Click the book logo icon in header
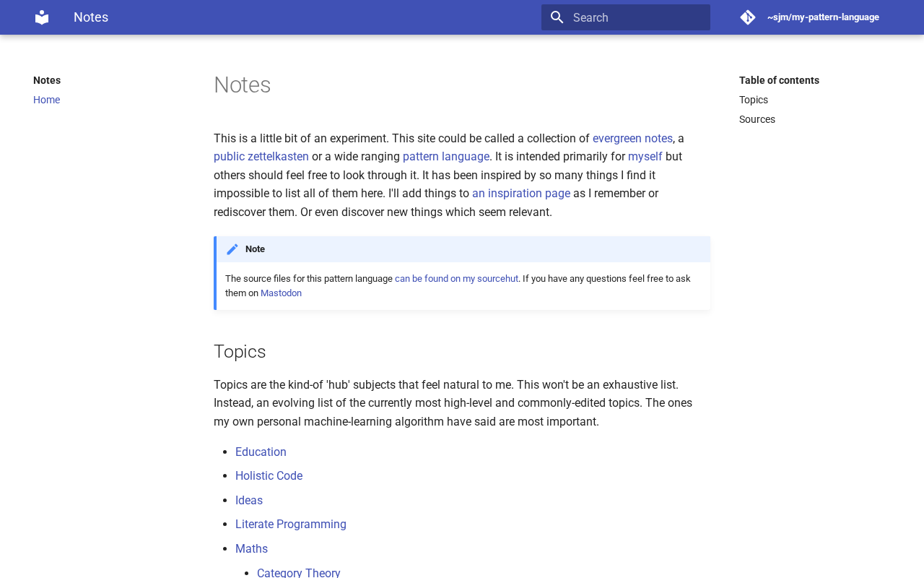 click(x=42, y=17)
